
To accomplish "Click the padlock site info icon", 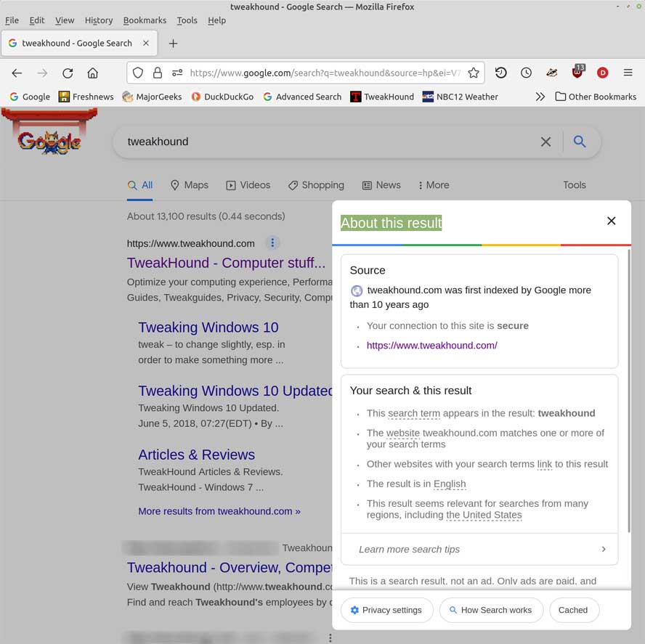I will tap(158, 73).
